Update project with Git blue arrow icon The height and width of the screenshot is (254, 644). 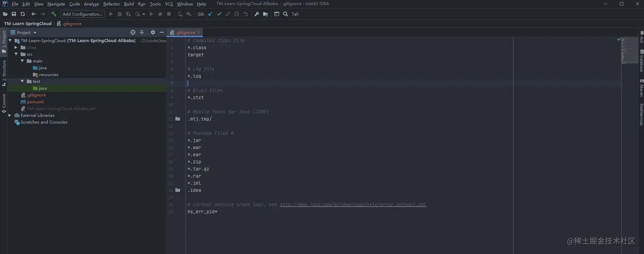coord(210,14)
